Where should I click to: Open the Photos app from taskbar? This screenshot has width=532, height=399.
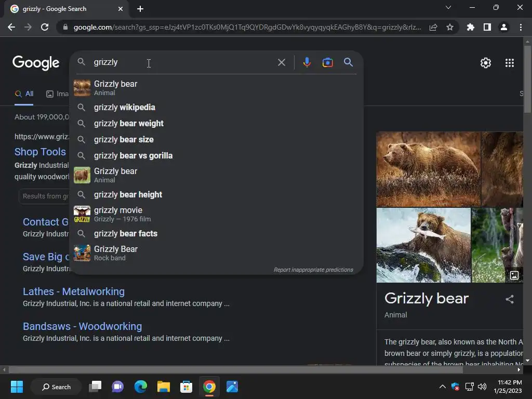(232, 387)
